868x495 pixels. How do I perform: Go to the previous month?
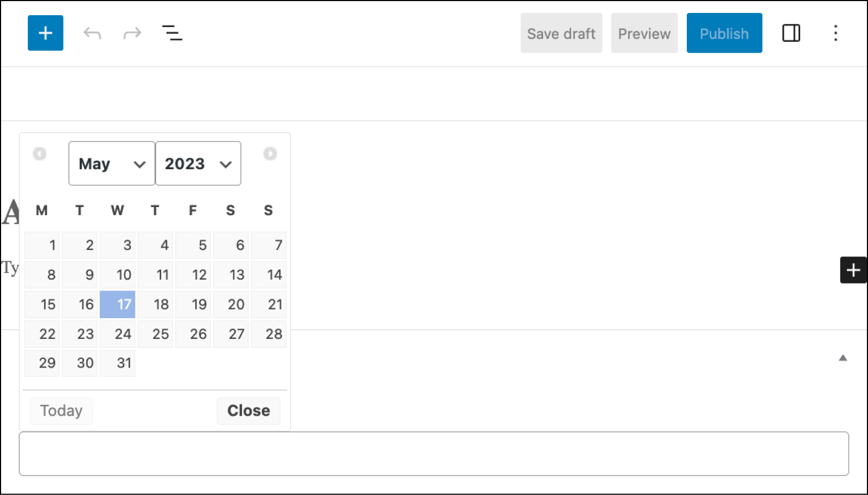point(39,153)
